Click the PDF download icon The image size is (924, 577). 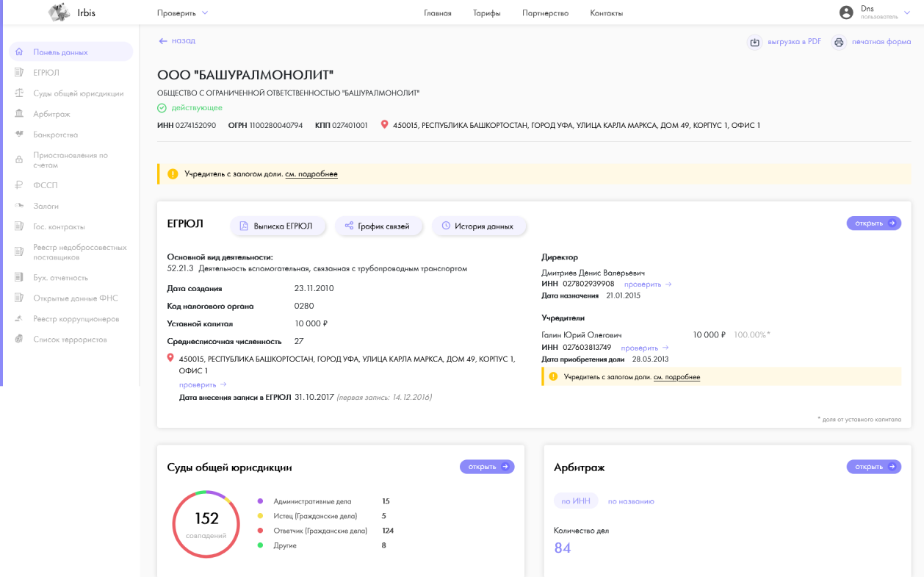point(754,43)
